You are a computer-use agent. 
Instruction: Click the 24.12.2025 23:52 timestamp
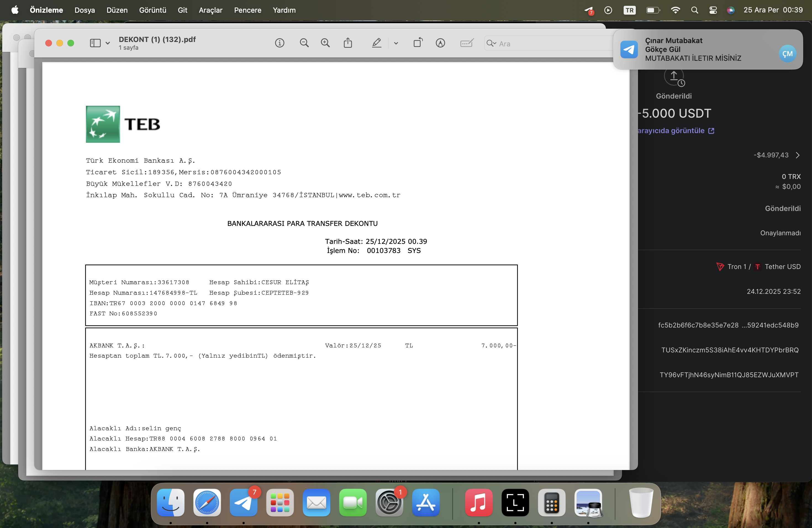click(773, 292)
